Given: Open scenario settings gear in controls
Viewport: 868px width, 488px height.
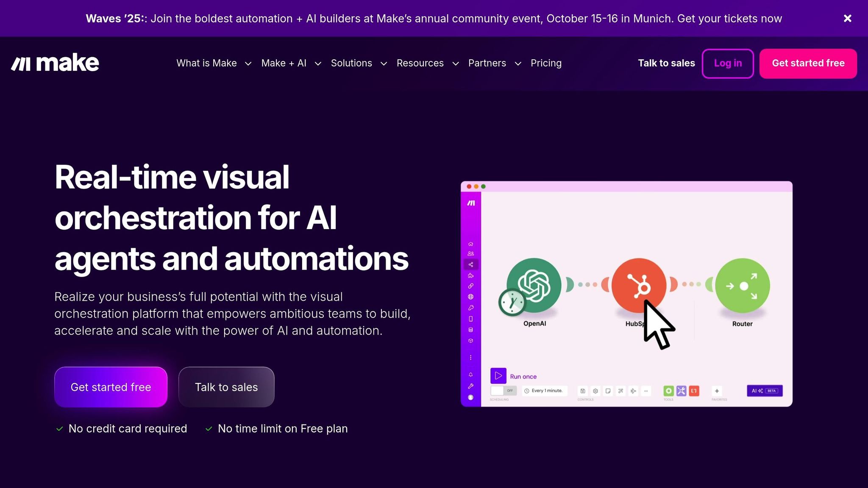Looking at the screenshot, I should (595, 391).
